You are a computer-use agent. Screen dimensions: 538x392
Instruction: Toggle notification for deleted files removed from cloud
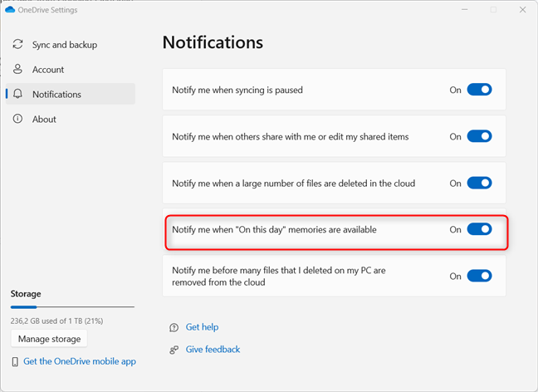479,276
